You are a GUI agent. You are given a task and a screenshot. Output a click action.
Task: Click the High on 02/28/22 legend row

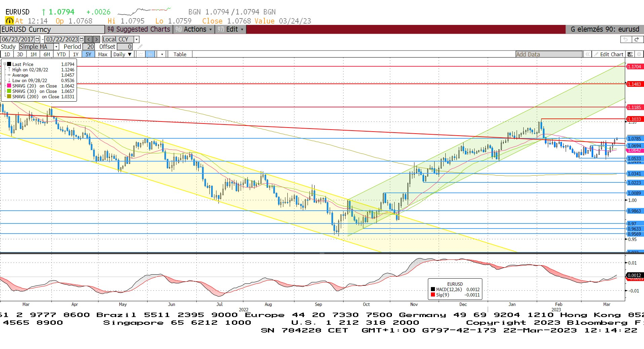click(41, 70)
